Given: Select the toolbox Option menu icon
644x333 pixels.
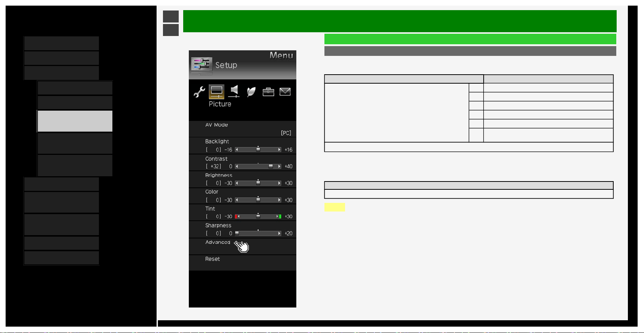Looking at the screenshot, I should (268, 91).
